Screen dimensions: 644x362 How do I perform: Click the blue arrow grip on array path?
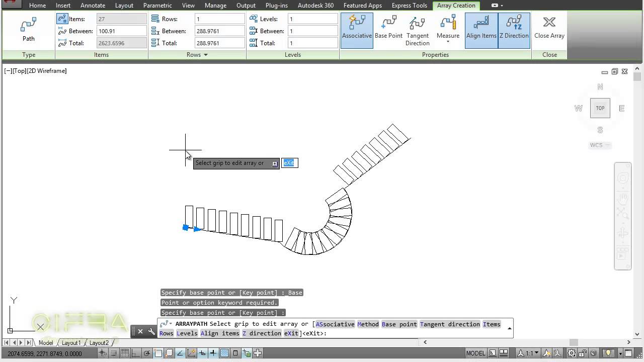click(197, 229)
